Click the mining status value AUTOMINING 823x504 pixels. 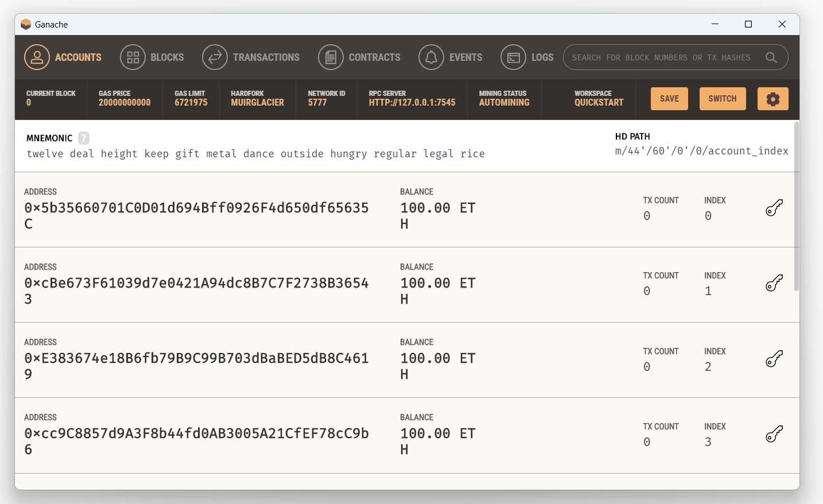tap(504, 103)
